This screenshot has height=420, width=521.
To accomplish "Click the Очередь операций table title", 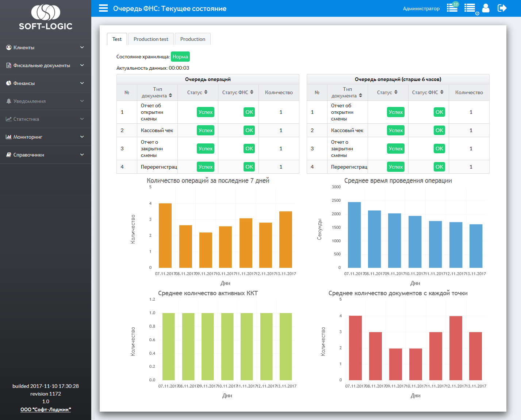I will [x=208, y=79].
